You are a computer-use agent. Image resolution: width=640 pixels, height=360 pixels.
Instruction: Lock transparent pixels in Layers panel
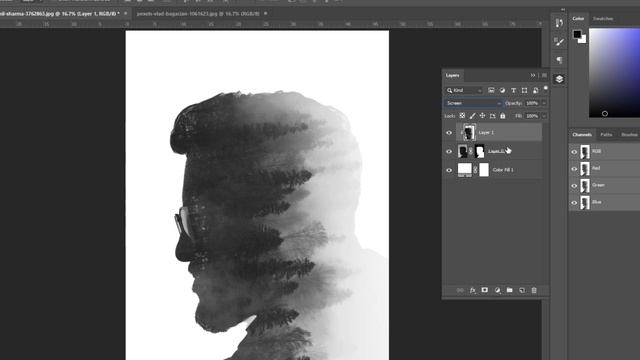(462, 116)
